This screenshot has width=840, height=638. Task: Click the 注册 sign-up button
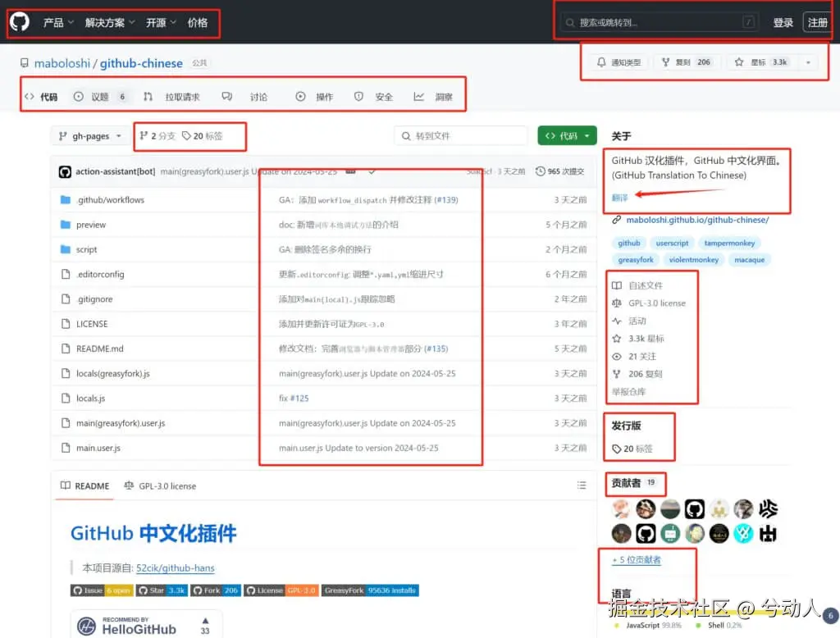pos(817,22)
